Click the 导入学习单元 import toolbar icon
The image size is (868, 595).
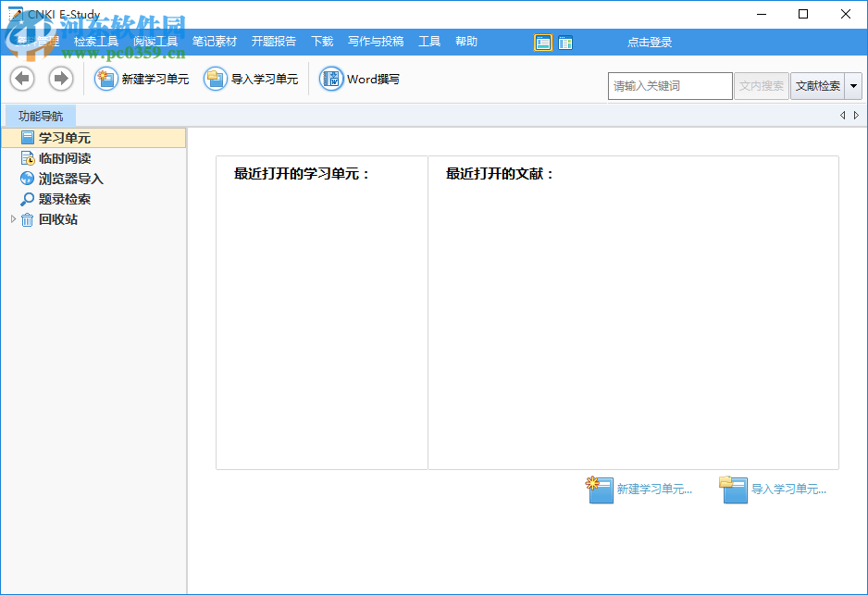(x=215, y=79)
